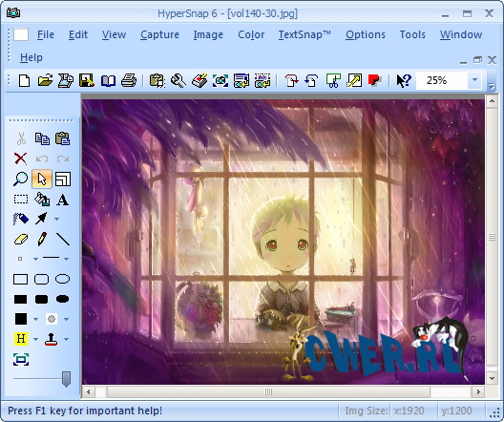
Task: Select the paint bucket fill tool
Action: (x=42, y=199)
